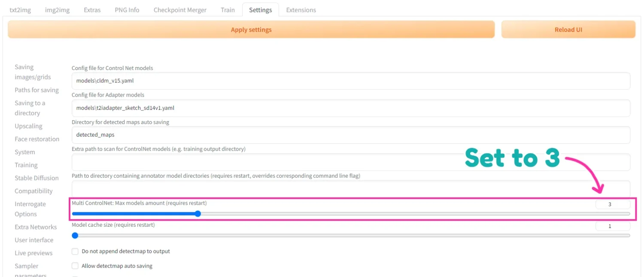Screen dimensions: 644x277
Task: Enable Allow detectmap auto saving
Action: 75,266
